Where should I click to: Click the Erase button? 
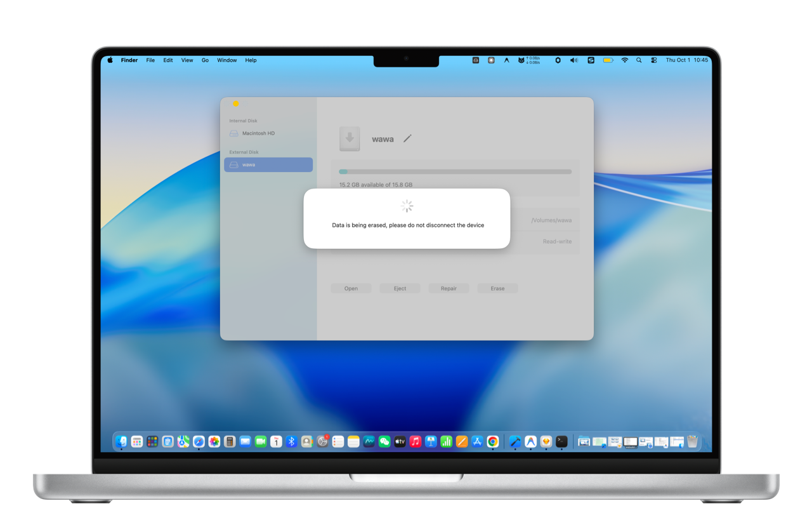(497, 288)
